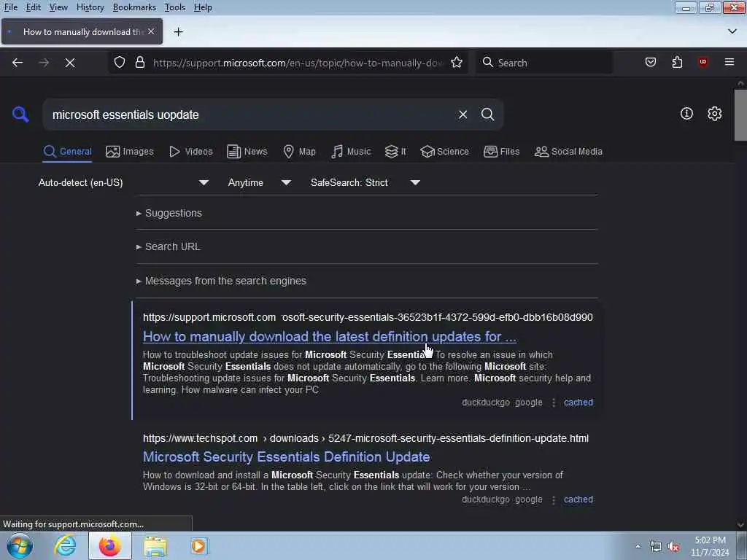Show hidden tray icons arrow
Viewport: 747px width, 560px height.
tap(638, 546)
